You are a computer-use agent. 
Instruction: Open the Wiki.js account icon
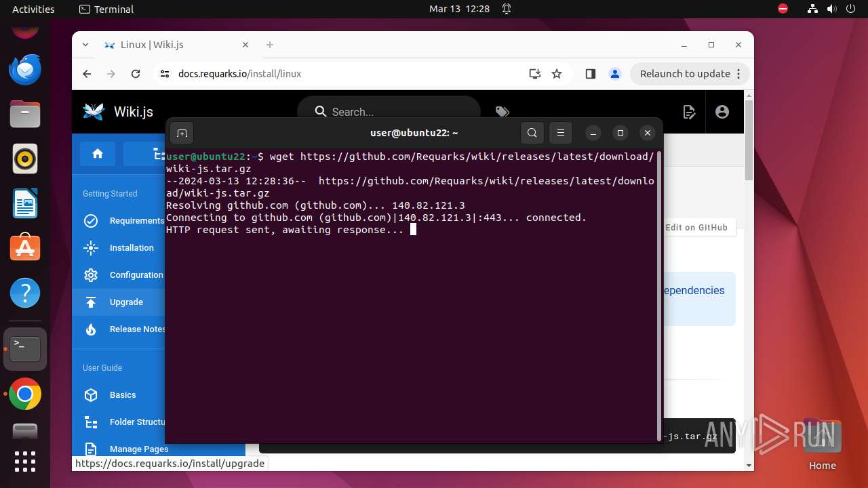tap(722, 112)
